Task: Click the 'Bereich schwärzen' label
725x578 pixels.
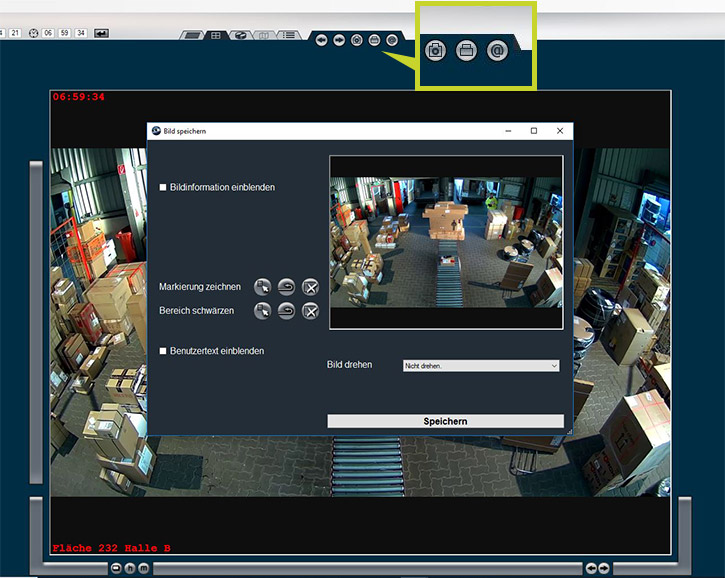Action: coord(197,311)
